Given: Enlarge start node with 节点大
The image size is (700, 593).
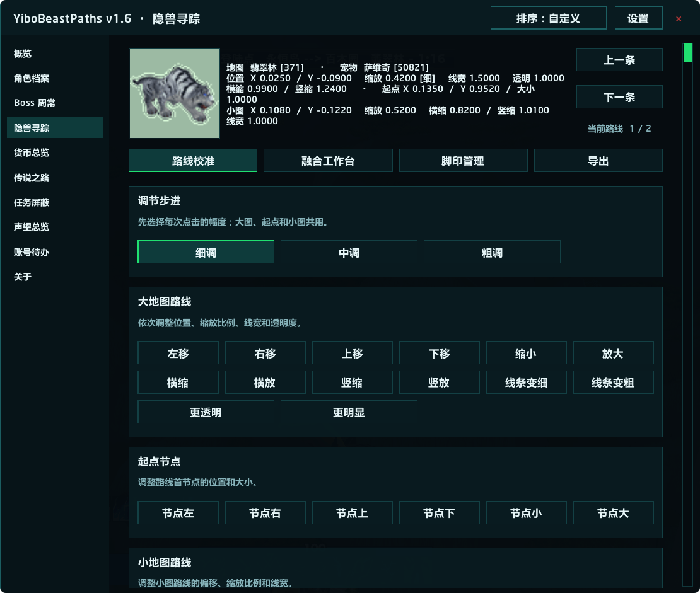Looking at the screenshot, I should 613,513.
